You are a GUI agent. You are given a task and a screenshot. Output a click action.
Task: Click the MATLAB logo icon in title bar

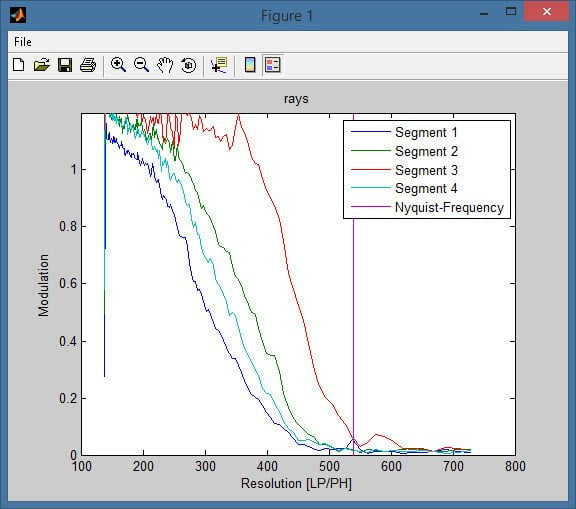tap(18, 15)
